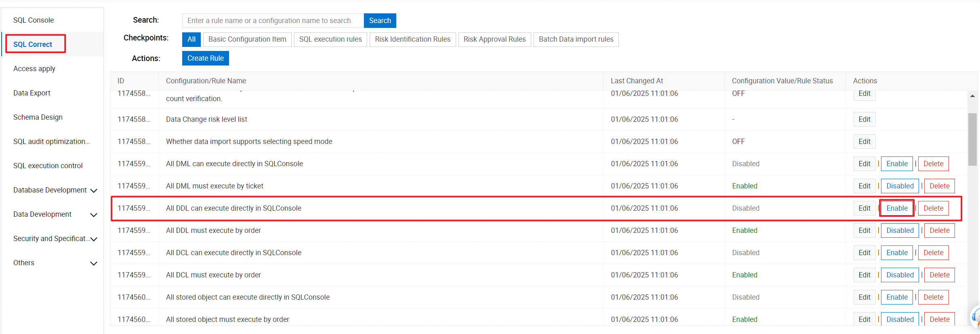Viewport: 980px width, 334px height.
Task: Click the Search button
Action: (x=380, y=21)
